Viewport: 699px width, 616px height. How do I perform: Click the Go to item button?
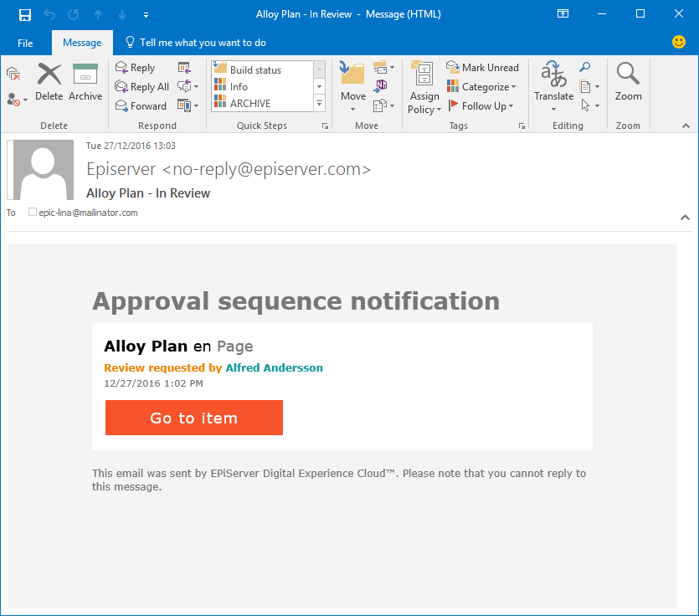[x=193, y=418]
